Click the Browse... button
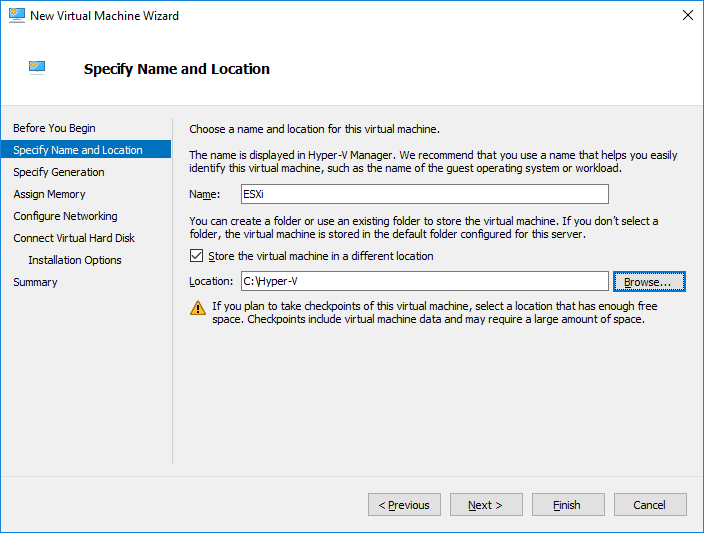This screenshot has height=533, width=704. pos(649,282)
